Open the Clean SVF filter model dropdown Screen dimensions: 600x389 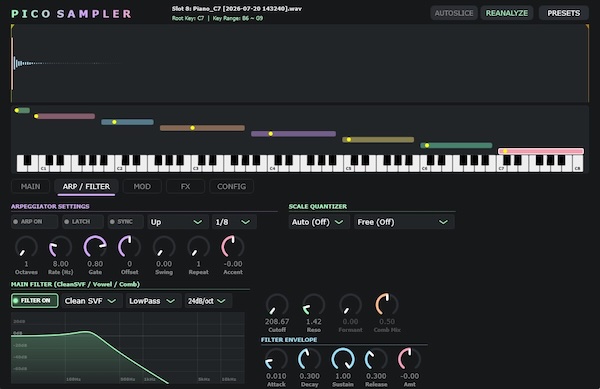click(x=91, y=301)
